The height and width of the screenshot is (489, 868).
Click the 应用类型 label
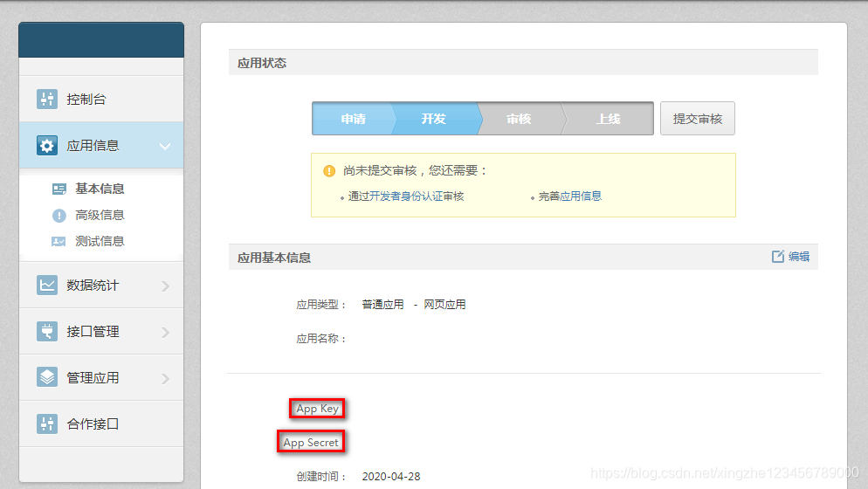click(x=320, y=305)
